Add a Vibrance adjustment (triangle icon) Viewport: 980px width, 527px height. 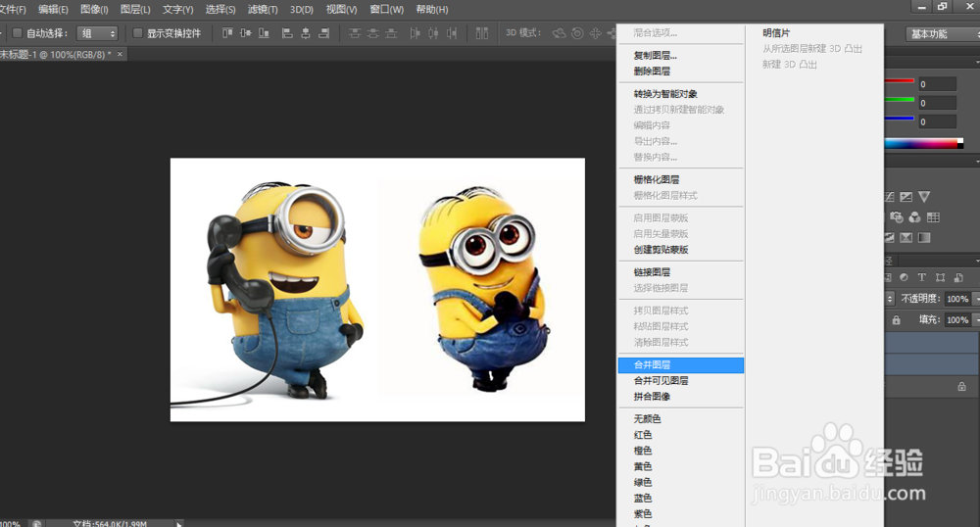click(924, 197)
